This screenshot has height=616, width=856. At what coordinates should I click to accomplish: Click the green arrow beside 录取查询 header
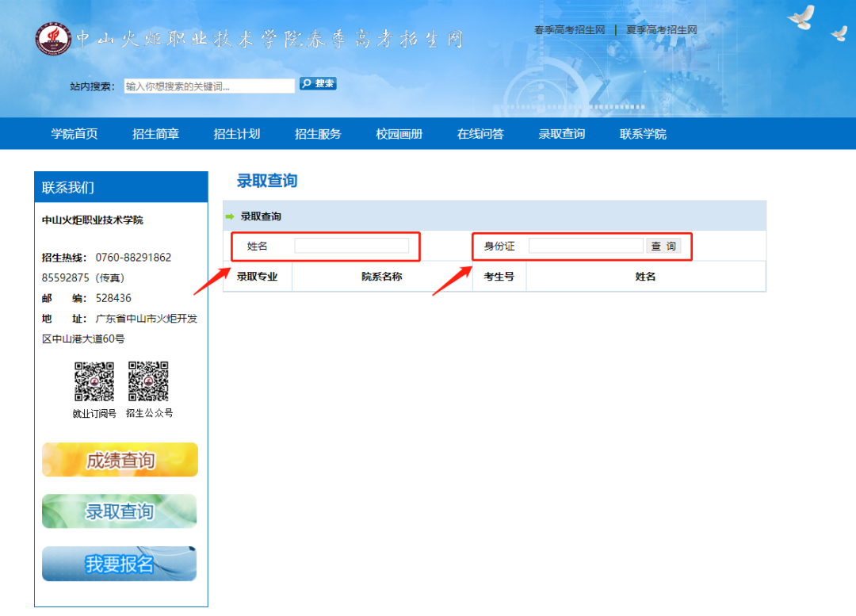tap(230, 215)
